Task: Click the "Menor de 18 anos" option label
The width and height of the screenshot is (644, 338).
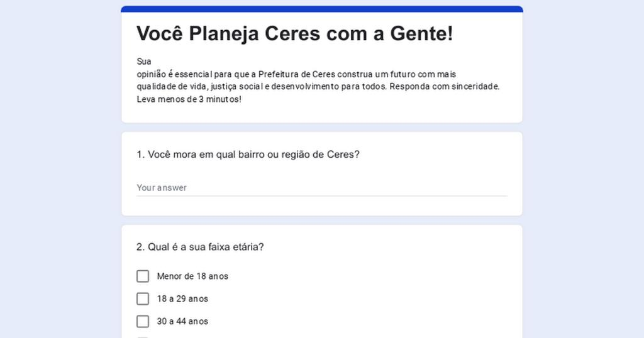Action: tap(192, 276)
